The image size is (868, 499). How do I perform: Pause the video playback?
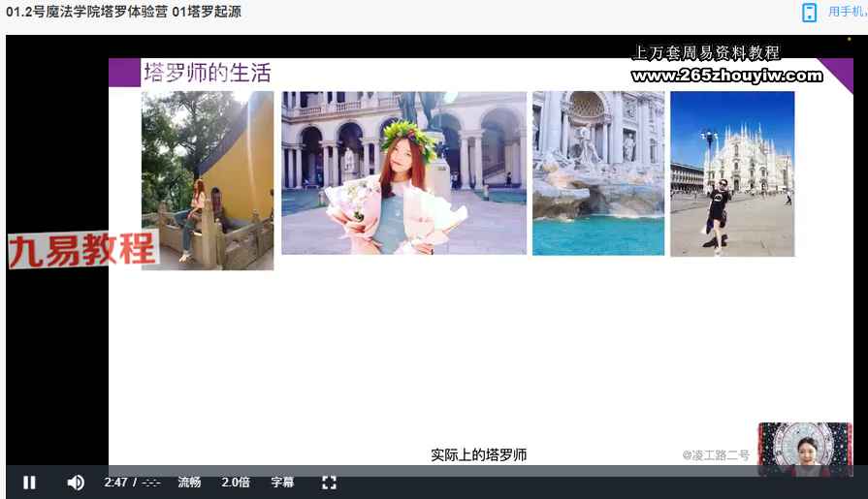pyautogui.click(x=29, y=483)
